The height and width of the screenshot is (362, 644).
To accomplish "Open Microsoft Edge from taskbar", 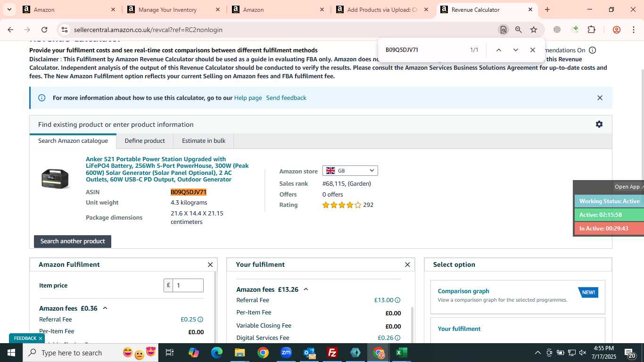I will pyautogui.click(x=216, y=353).
